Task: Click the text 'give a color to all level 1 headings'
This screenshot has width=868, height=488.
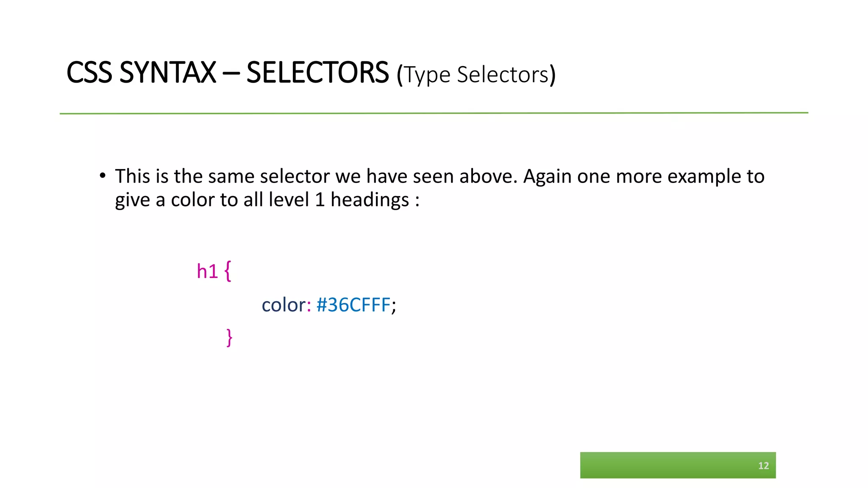Action: 262,200
